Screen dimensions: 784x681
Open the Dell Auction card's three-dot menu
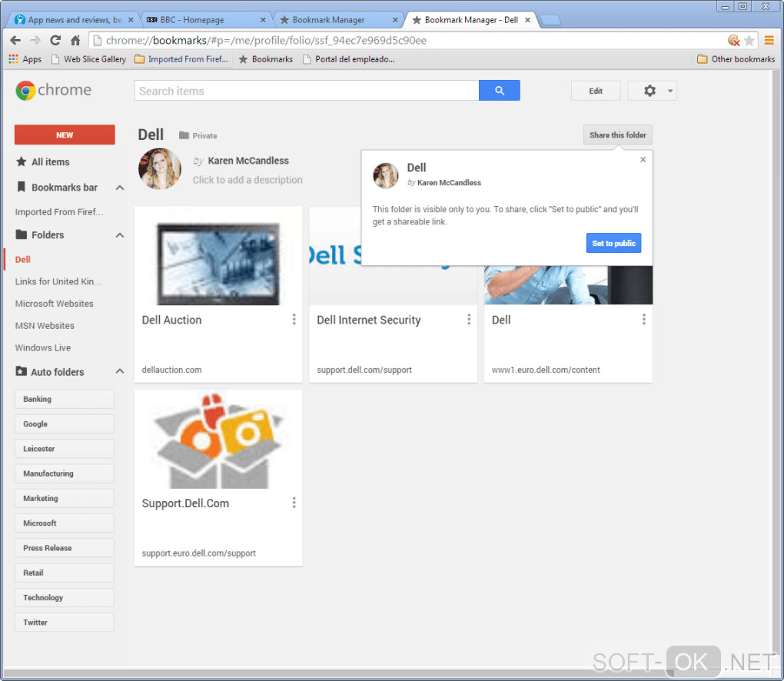294,319
